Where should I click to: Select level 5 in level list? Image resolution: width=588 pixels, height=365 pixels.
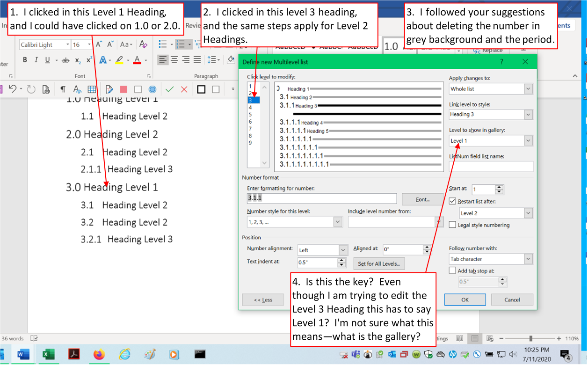coord(250,115)
